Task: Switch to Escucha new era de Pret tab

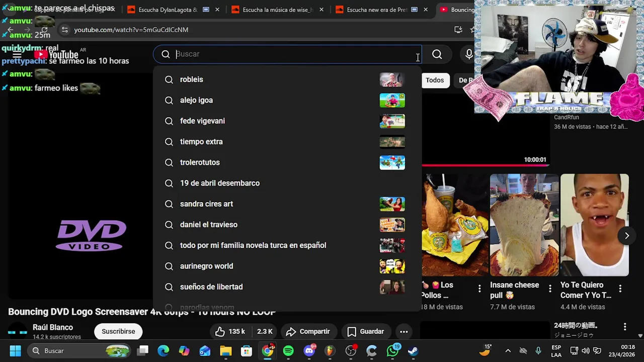Action: 377,10
